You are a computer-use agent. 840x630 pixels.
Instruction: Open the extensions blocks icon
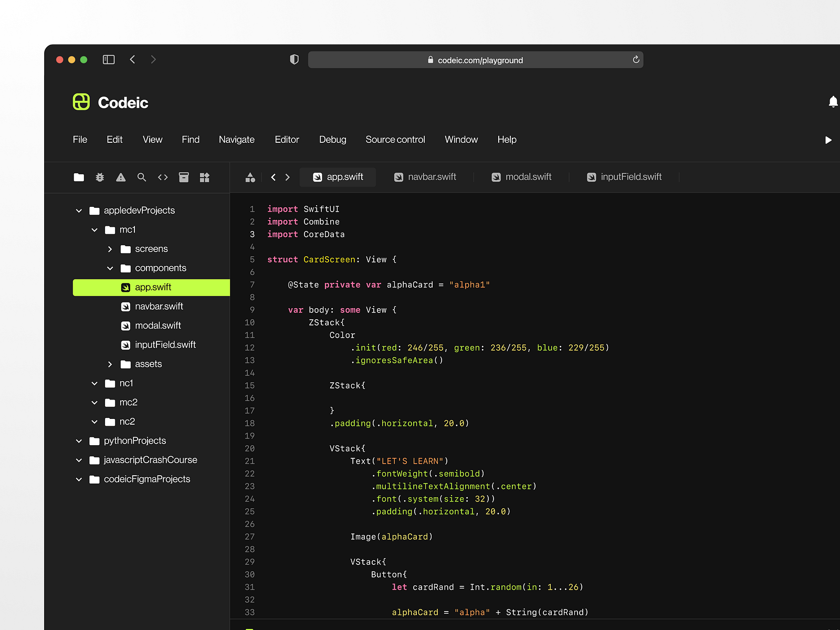[x=205, y=177]
